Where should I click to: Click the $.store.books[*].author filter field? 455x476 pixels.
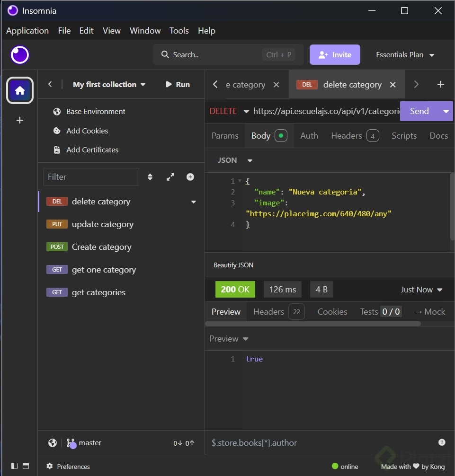coord(322,442)
